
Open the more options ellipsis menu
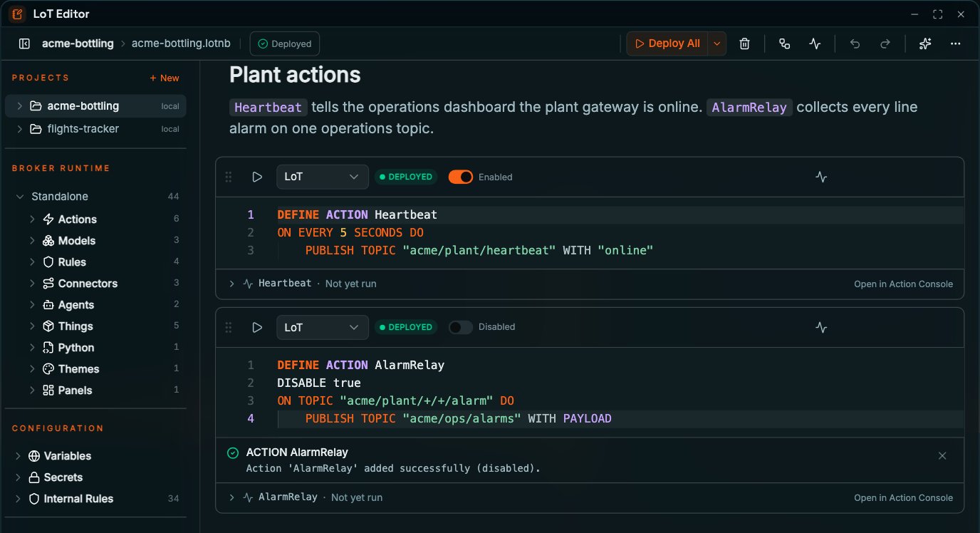pos(956,43)
